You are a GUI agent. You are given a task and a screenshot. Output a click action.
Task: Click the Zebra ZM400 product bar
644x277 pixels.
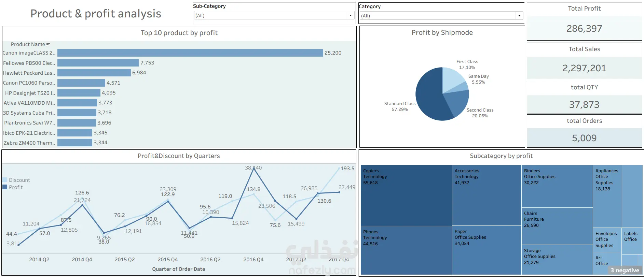(x=75, y=143)
